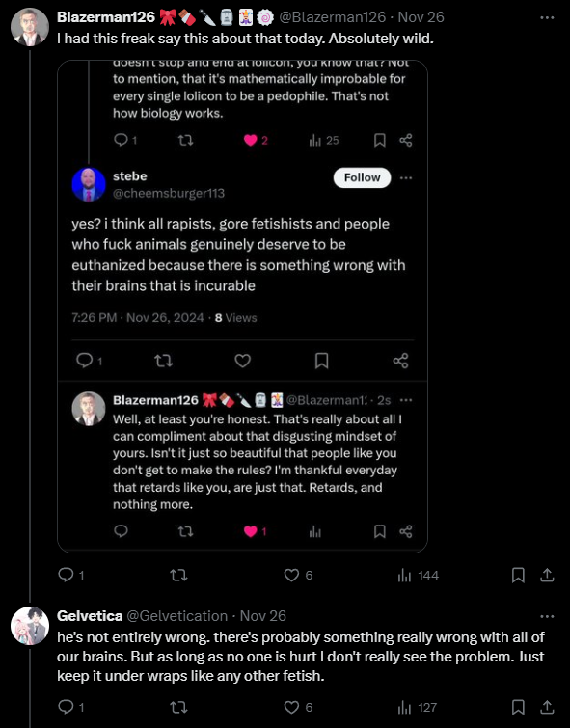Open the Nov 26 timestamp on Gelvetica's reply

pyautogui.click(x=263, y=615)
